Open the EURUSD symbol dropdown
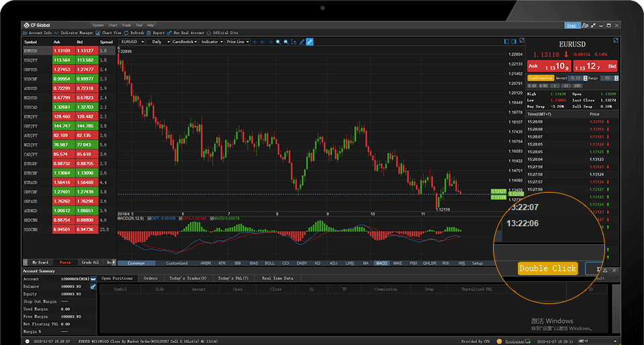 point(132,42)
